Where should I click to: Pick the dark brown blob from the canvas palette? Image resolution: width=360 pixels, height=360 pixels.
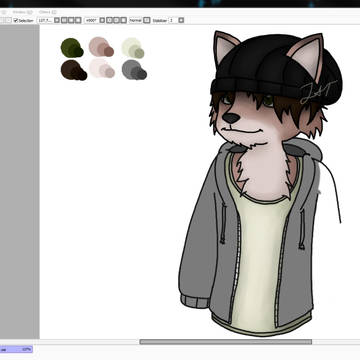(x=73, y=70)
